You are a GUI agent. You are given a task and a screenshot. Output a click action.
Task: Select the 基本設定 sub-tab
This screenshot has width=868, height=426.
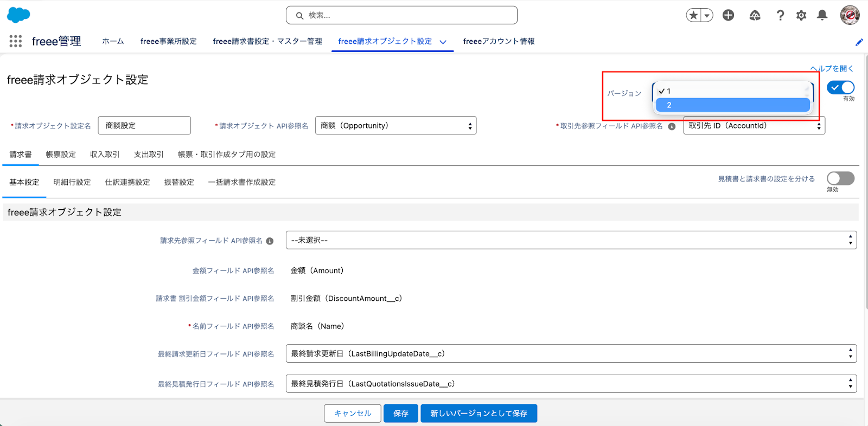click(24, 182)
